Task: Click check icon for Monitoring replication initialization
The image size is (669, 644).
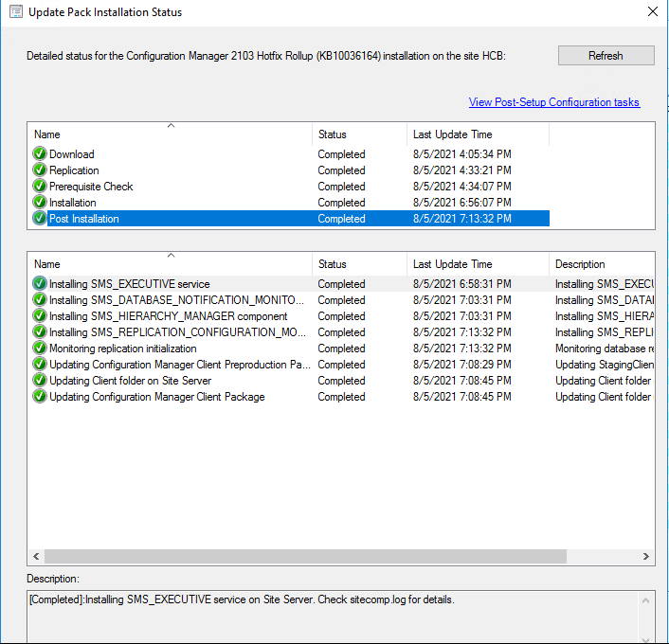Action: (40, 349)
